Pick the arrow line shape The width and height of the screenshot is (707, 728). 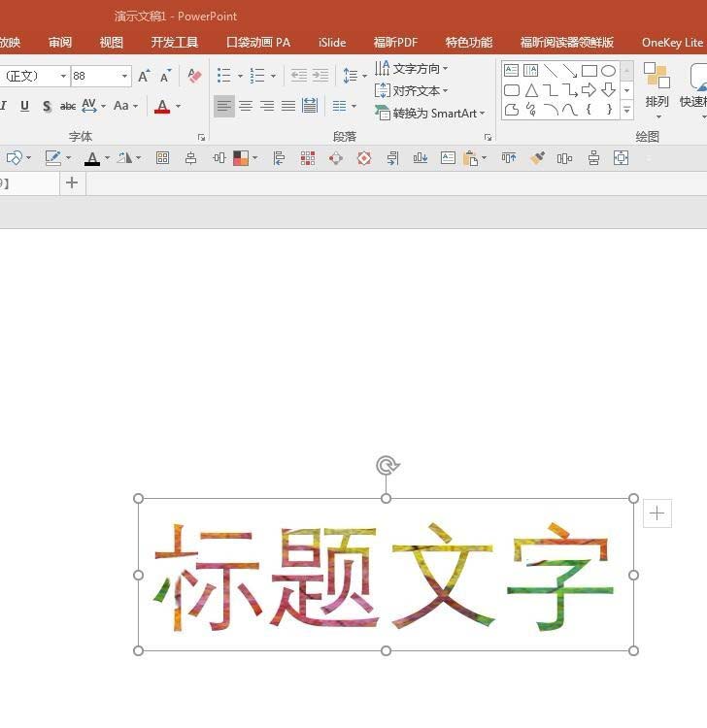tap(569, 71)
